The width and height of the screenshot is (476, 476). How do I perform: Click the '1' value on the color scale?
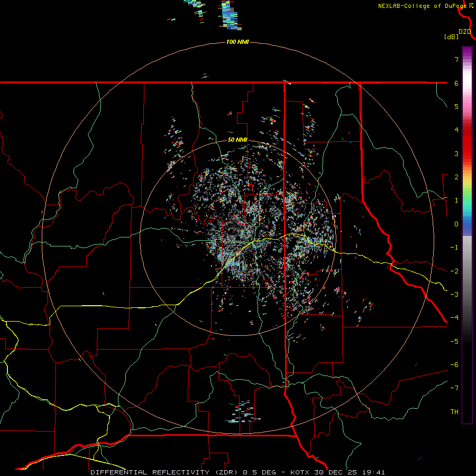point(456,200)
